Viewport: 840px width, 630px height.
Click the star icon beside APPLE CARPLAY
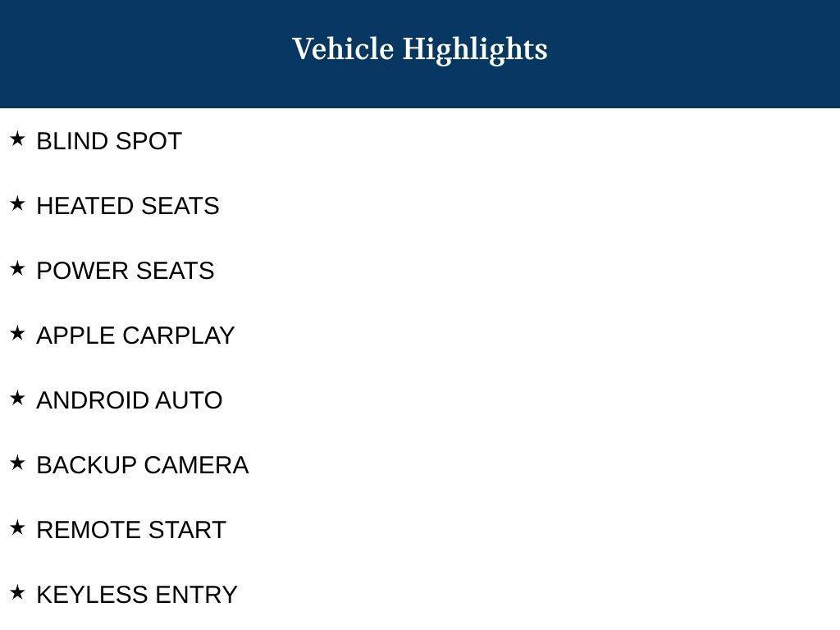click(x=17, y=333)
